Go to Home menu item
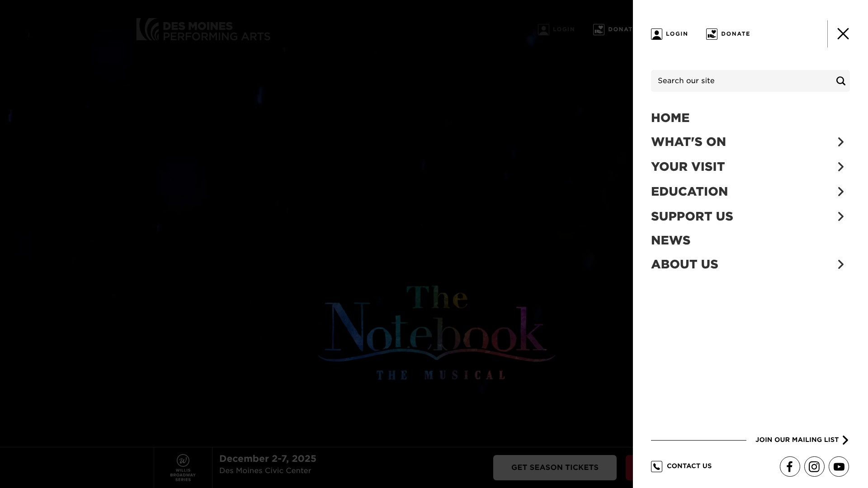The image size is (868, 488). pos(670,118)
